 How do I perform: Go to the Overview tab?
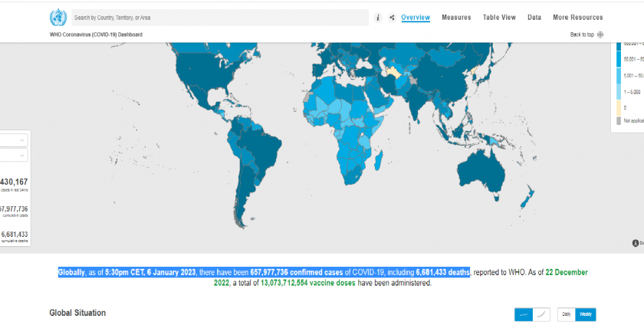pos(416,18)
